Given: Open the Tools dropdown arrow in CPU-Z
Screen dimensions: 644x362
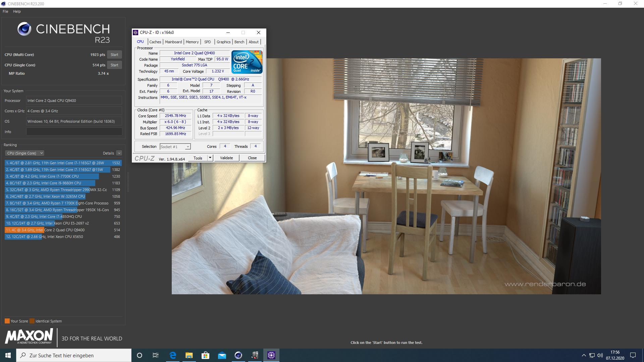Looking at the screenshot, I should [x=210, y=158].
